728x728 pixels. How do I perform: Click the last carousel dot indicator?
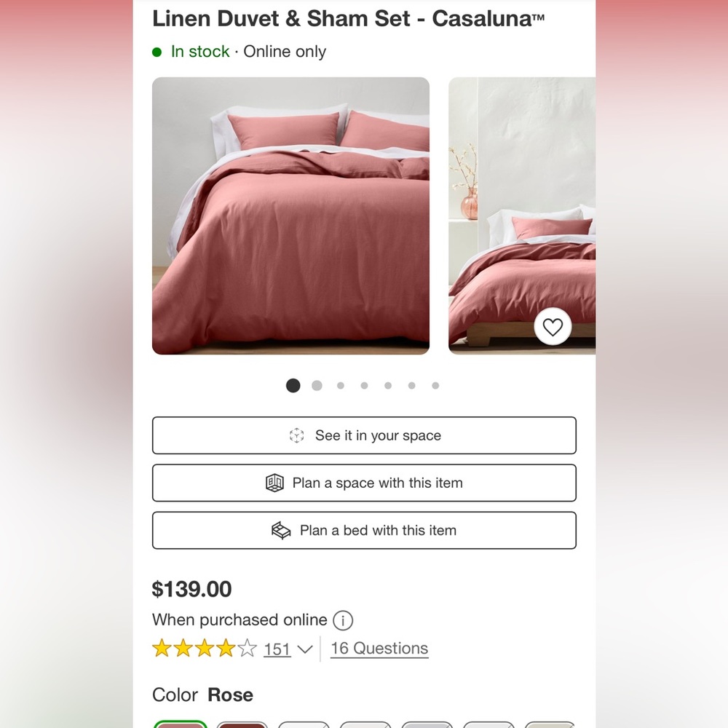point(435,385)
